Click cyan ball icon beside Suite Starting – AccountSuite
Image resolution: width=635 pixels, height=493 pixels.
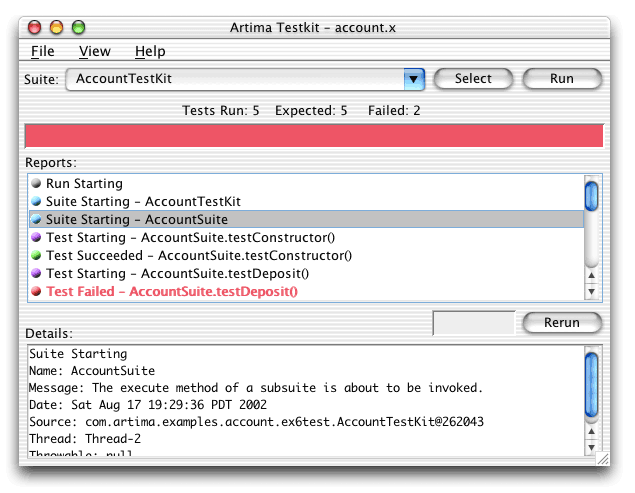pos(36,219)
